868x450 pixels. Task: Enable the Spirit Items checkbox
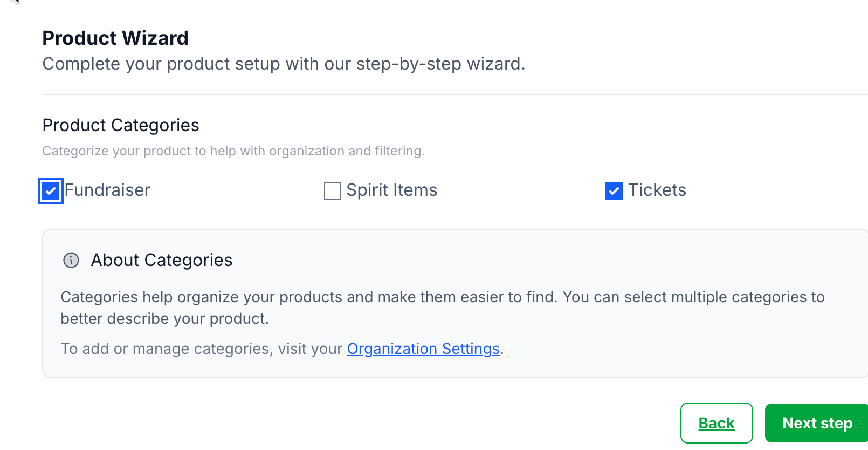[x=332, y=191]
